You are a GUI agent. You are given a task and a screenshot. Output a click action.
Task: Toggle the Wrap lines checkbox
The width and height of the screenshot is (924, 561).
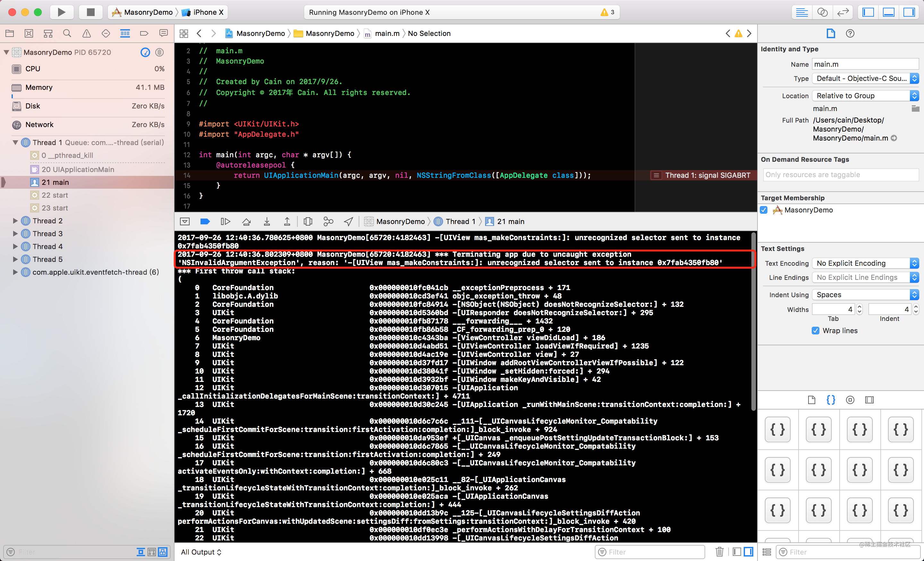pos(815,331)
